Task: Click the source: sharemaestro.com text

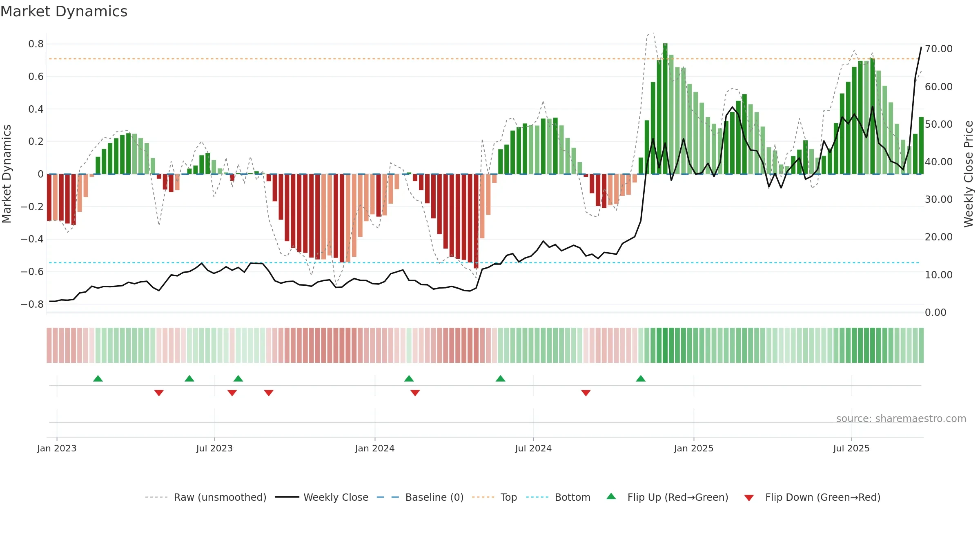Action: 901,418
